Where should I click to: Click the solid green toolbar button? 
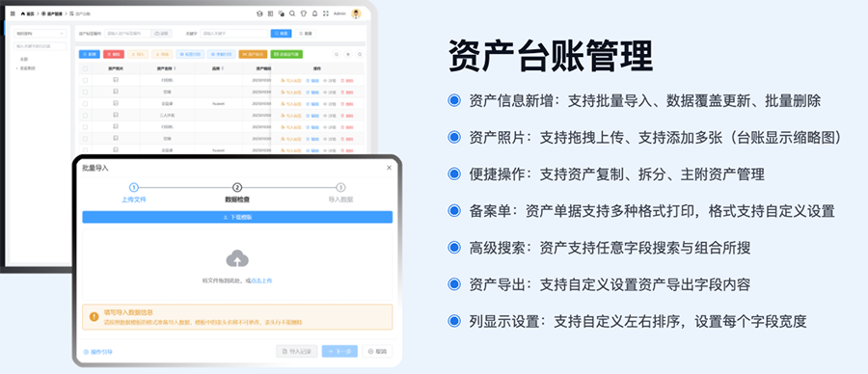[x=286, y=54]
